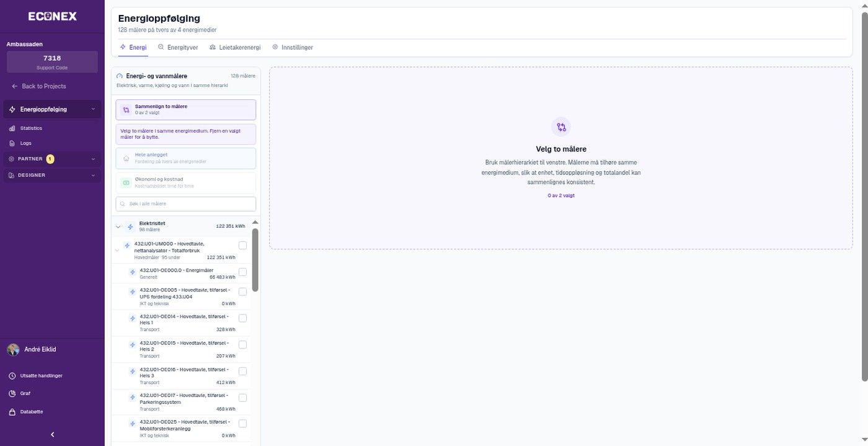The height and width of the screenshot is (446, 868).
Task: Open the Leietakerenergi tab
Action: point(235,47)
